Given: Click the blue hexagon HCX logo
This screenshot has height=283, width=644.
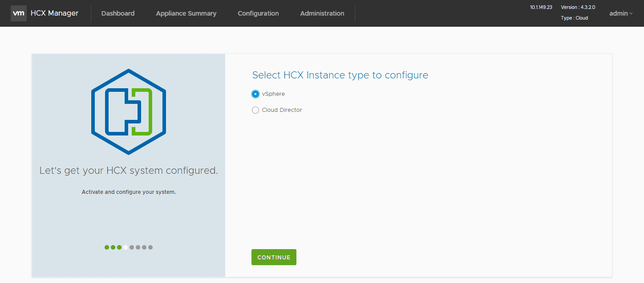Looking at the screenshot, I should pos(129,112).
